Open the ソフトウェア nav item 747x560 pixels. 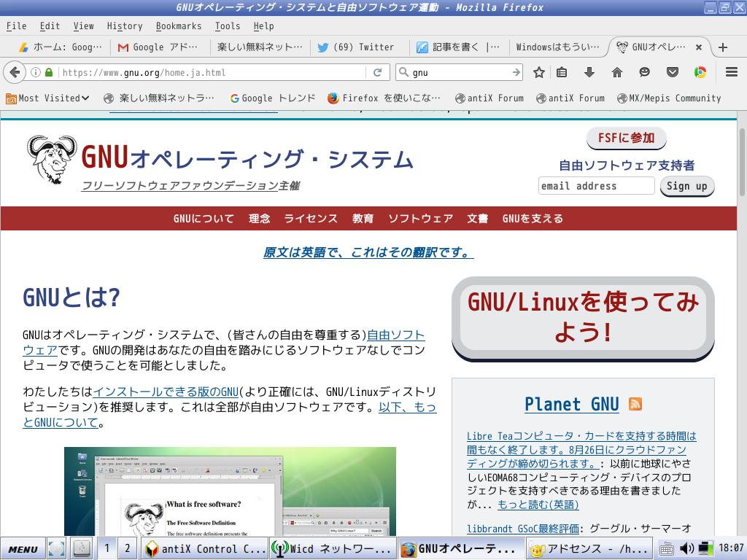(x=420, y=219)
